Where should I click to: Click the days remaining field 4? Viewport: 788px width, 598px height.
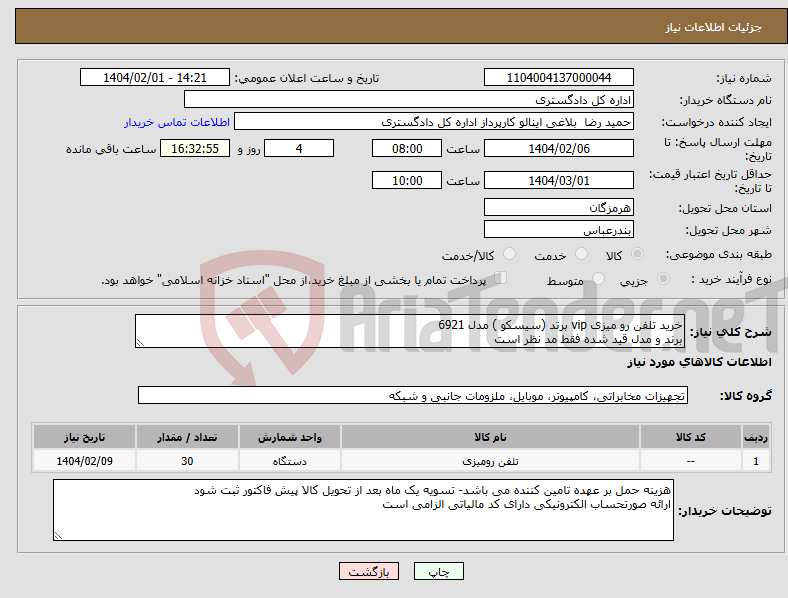coord(299,148)
